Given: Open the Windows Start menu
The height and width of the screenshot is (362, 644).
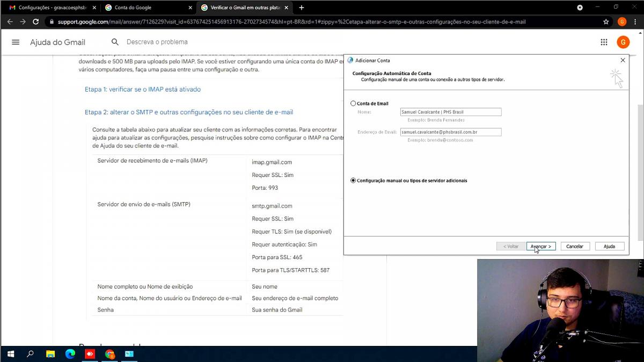Looking at the screenshot, I should point(10,354).
